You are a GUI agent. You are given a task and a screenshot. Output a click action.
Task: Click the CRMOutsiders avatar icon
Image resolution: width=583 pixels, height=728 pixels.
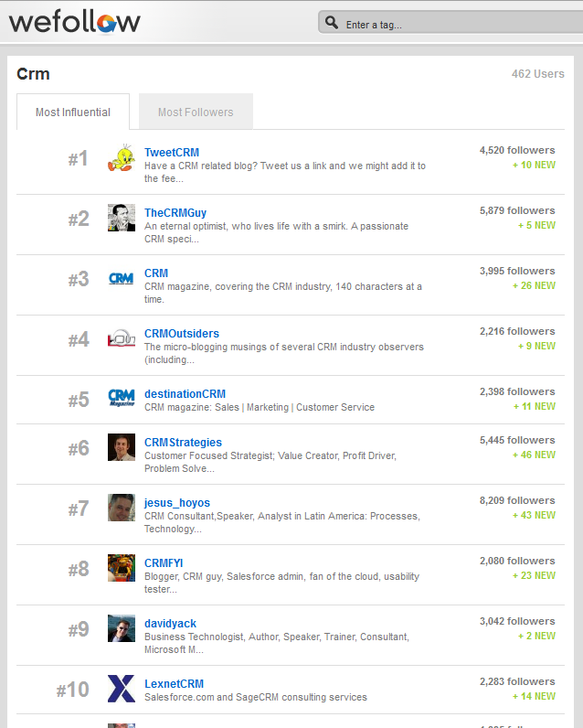[x=122, y=338]
